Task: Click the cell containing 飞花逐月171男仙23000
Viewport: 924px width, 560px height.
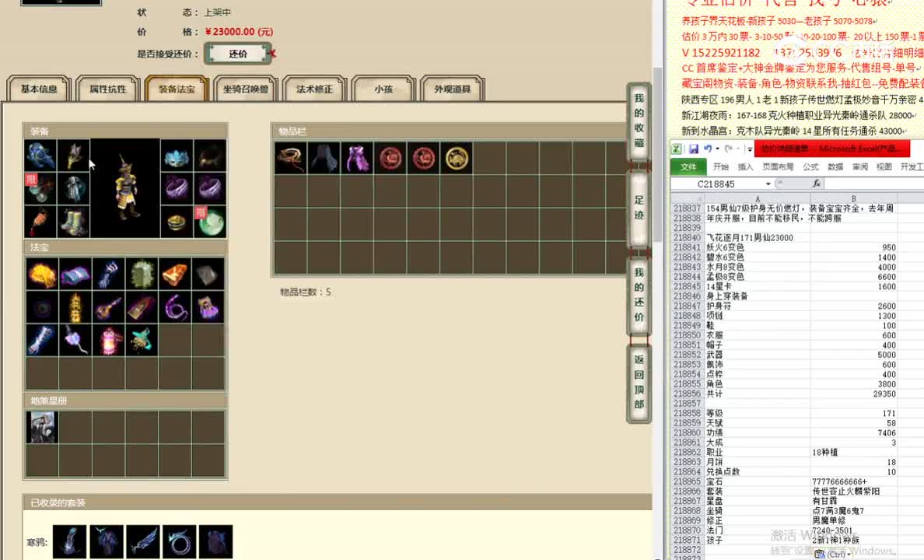Action: 758,237
